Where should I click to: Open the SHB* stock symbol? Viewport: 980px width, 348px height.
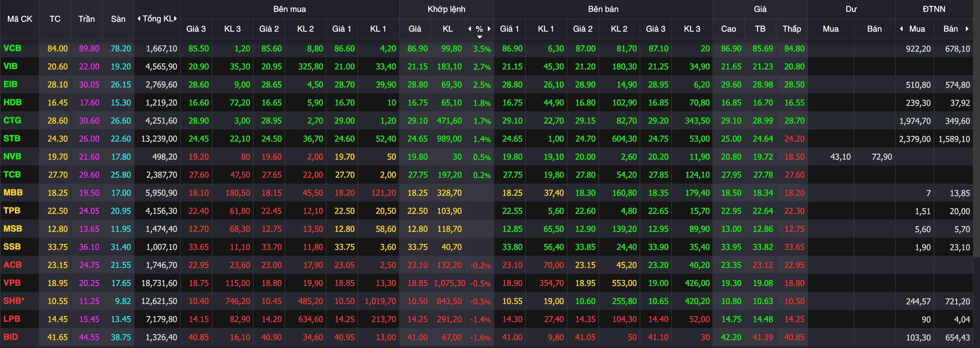[14, 301]
